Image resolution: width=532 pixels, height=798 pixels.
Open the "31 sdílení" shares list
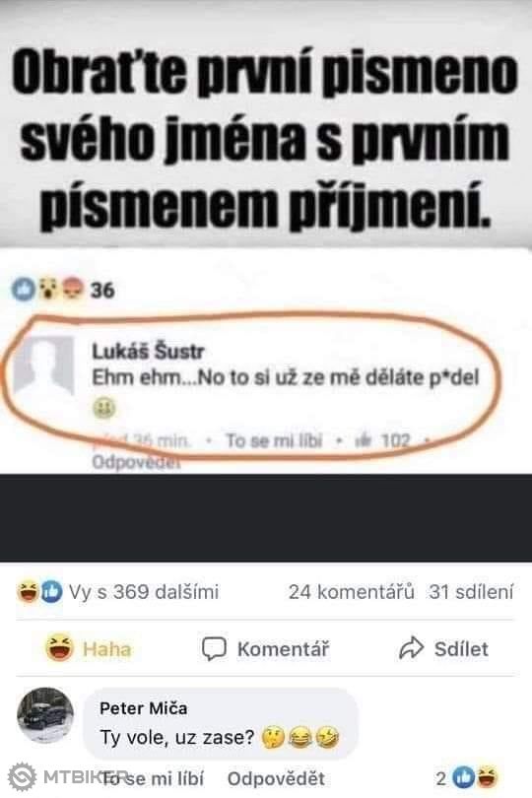[471, 592]
